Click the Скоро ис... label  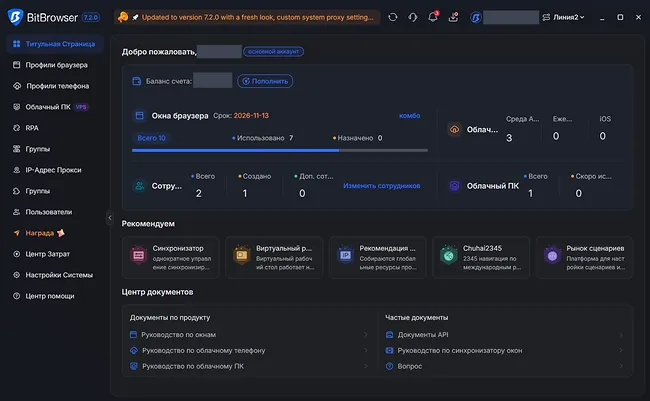(591, 176)
